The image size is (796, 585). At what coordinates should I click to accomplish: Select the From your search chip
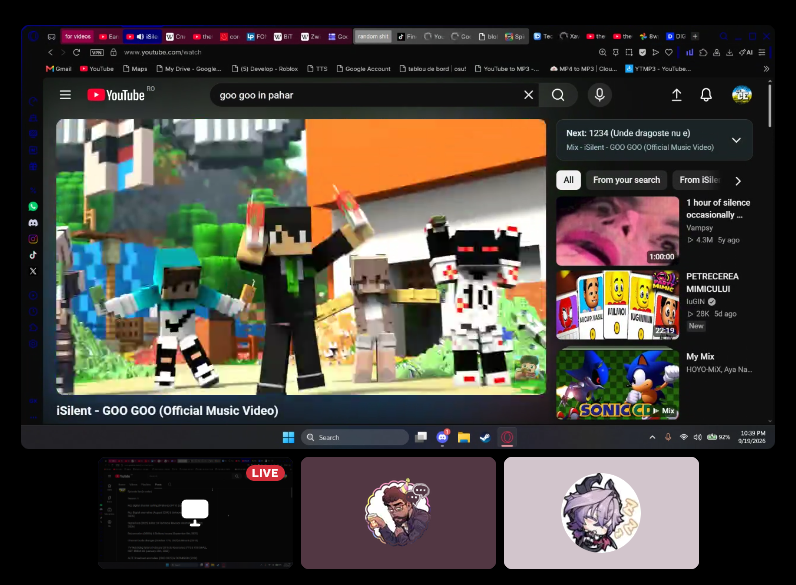pos(626,180)
